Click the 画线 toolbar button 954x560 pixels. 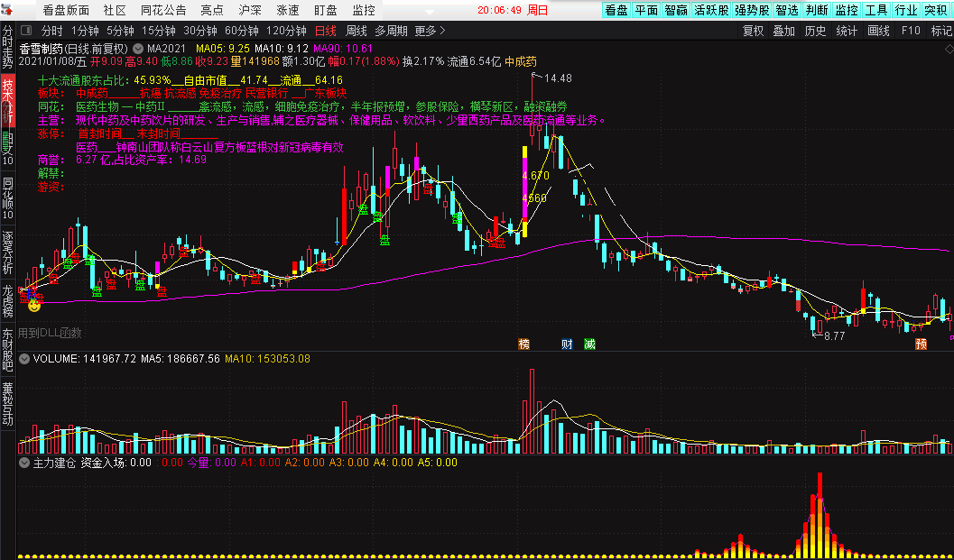point(878,31)
